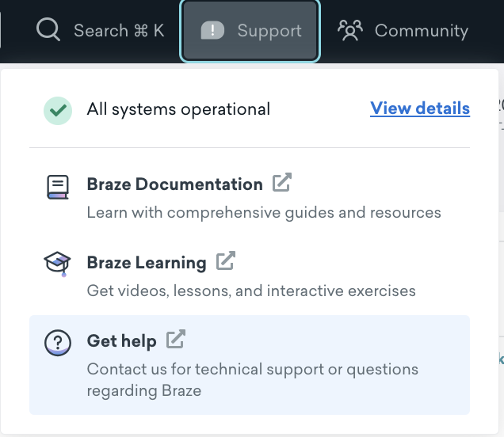Click external link icon beside Braze Learning
This screenshot has width=504, height=437.
(x=226, y=260)
